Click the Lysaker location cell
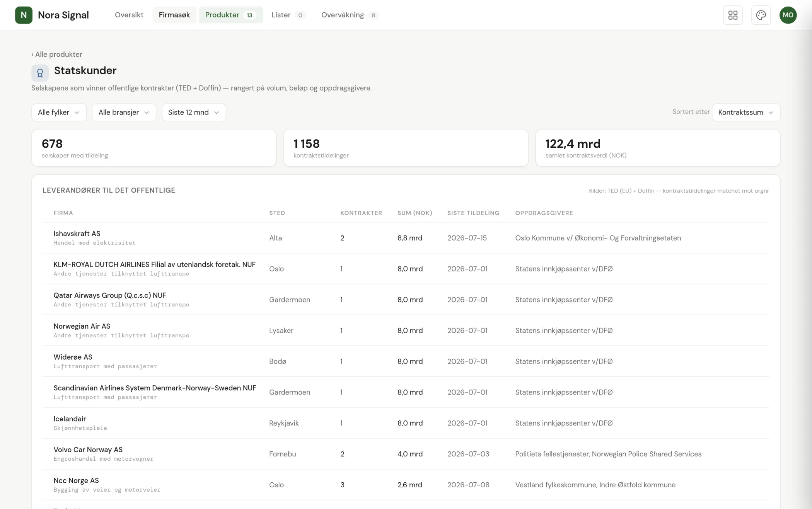Screen dimensions: 812x509 click(281, 331)
